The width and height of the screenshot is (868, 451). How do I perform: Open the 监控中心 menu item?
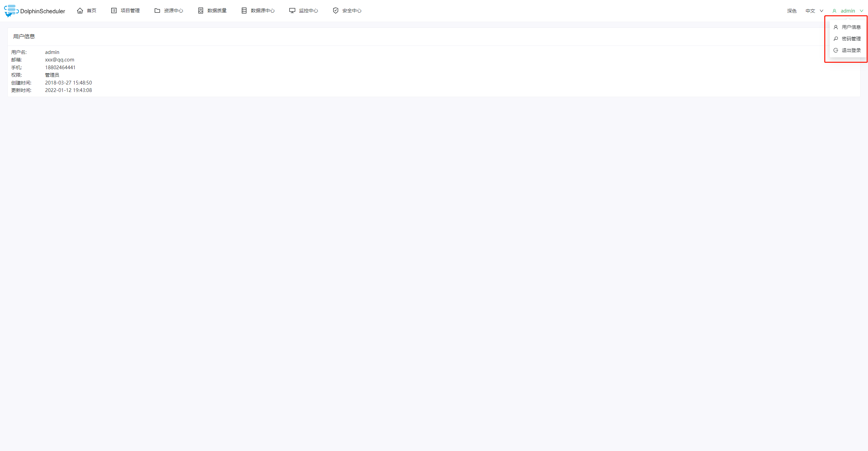coord(304,11)
